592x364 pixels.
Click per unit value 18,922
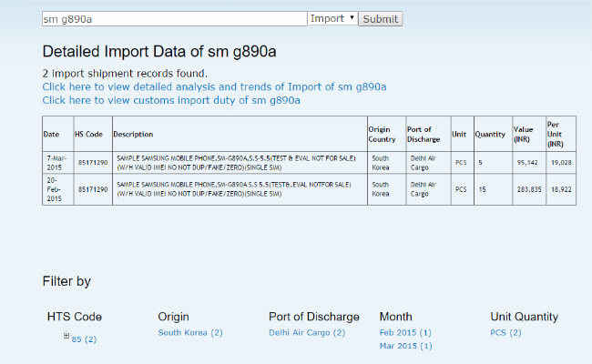pos(561,189)
